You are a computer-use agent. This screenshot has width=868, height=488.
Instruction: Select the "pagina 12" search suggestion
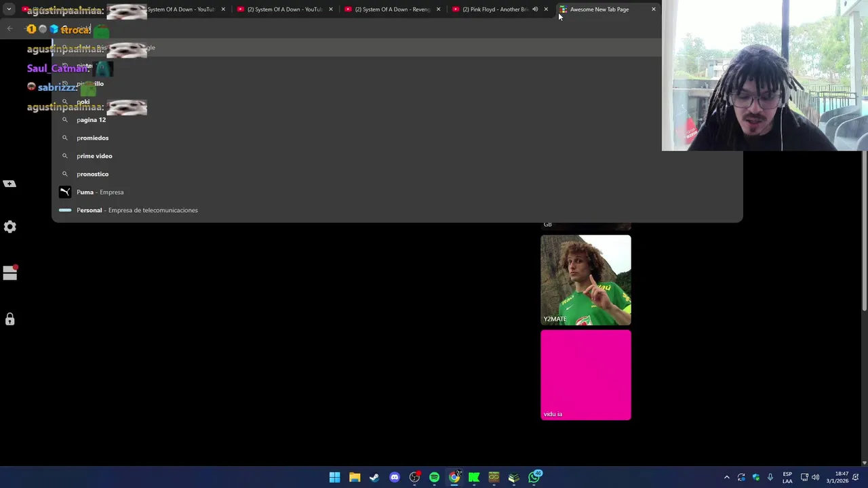pyautogui.click(x=397, y=120)
